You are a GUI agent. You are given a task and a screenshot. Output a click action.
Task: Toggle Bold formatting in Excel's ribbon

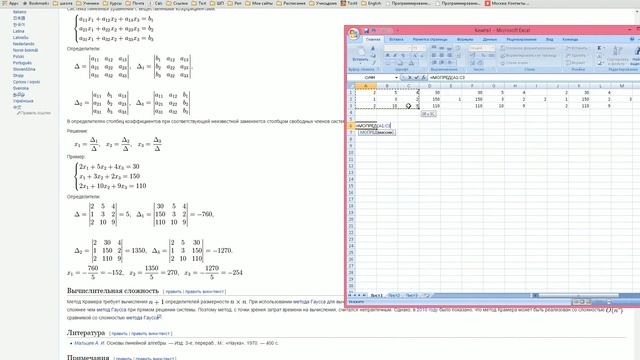click(387, 56)
